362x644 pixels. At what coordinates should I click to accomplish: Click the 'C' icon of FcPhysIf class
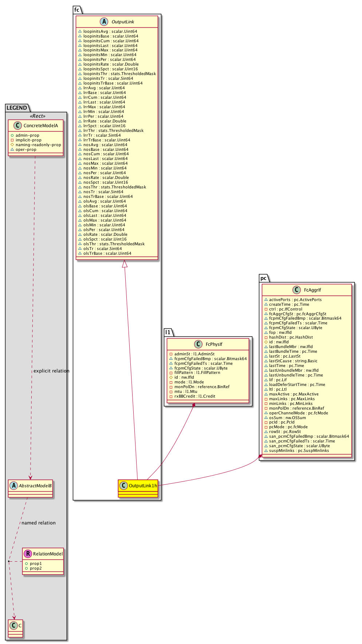198,344
